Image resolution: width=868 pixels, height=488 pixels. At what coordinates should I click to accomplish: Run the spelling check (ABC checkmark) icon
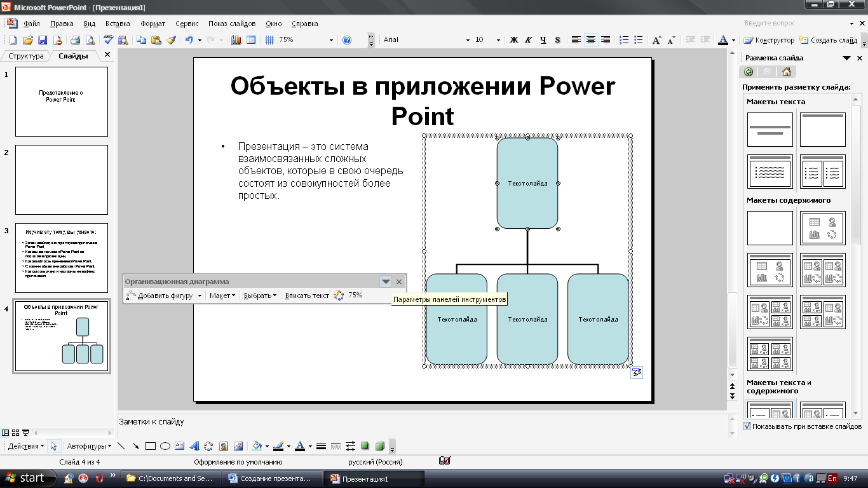108,39
